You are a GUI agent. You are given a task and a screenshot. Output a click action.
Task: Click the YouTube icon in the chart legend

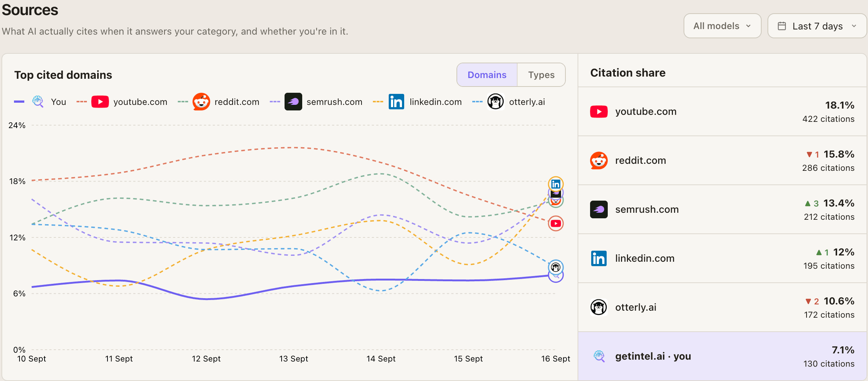[x=100, y=102]
